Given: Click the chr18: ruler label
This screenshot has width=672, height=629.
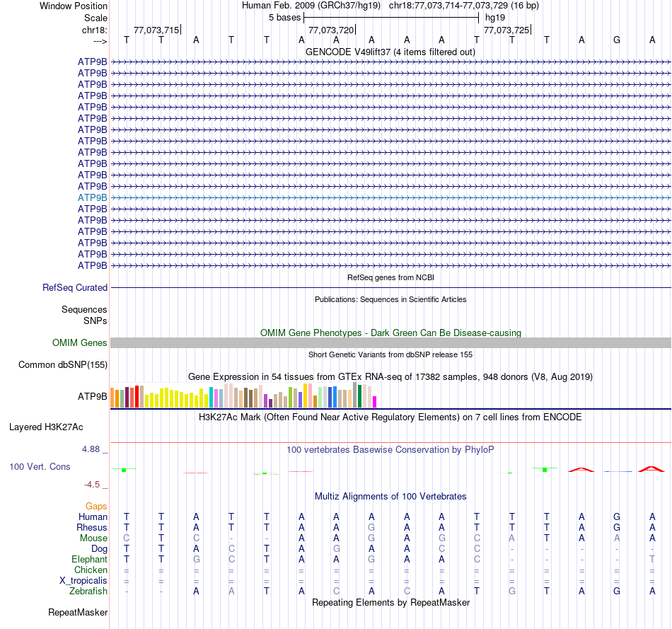Looking at the screenshot, I should (94, 30).
